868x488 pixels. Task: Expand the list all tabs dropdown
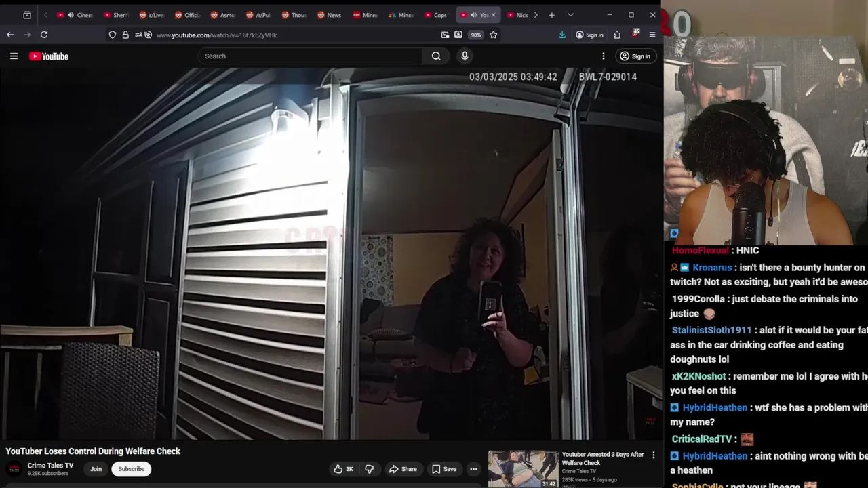coord(570,15)
